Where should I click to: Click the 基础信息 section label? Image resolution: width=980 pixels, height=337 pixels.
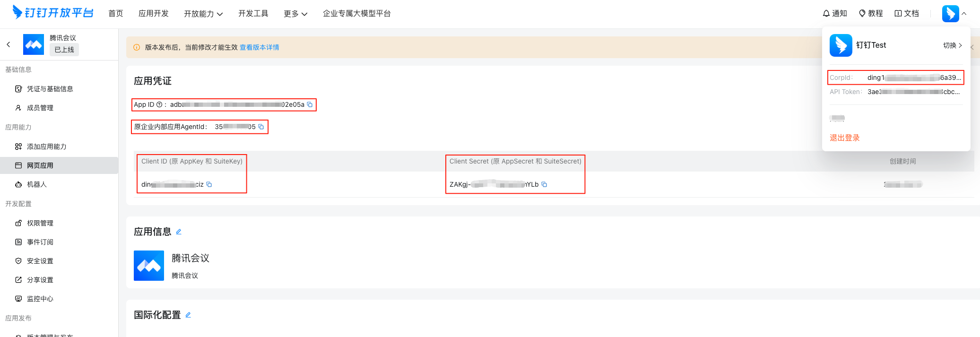click(x=18, y=69)
